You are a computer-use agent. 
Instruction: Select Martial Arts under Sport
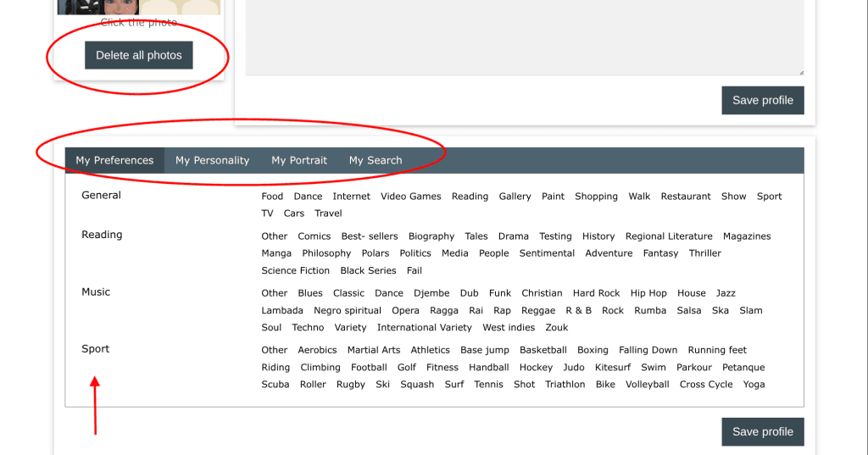point(374,350)
